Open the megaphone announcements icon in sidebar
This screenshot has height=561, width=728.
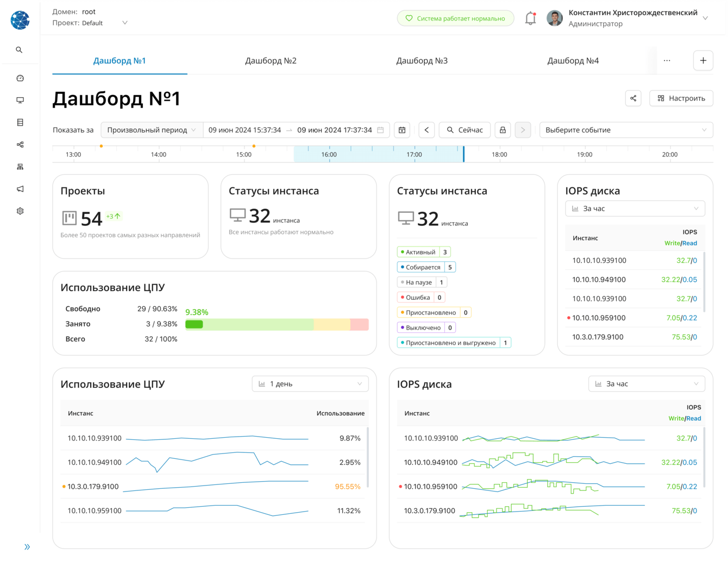(x=20, y=189)
